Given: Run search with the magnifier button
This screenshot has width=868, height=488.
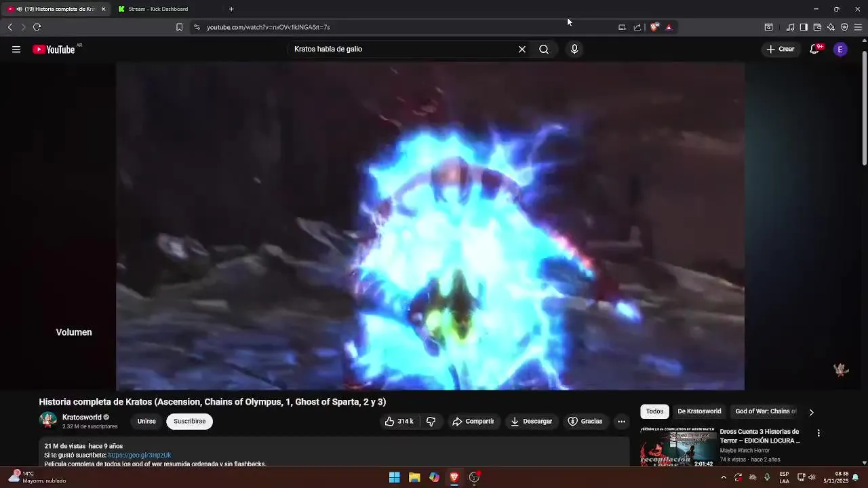Looking at the screenshot, I should (544, 49).
